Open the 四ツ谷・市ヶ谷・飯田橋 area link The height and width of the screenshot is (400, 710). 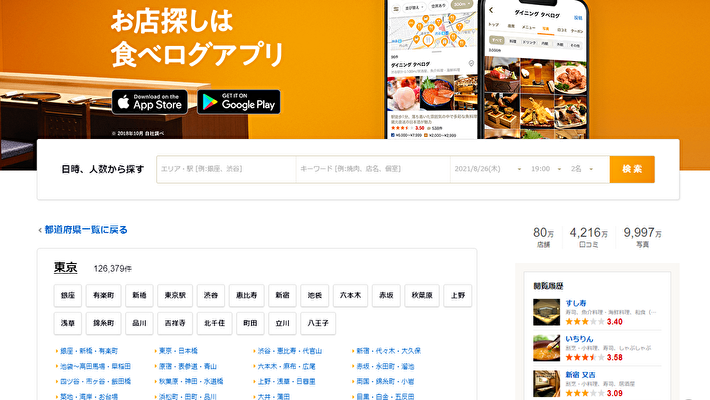pyautogui.click(x=96, y=382)
